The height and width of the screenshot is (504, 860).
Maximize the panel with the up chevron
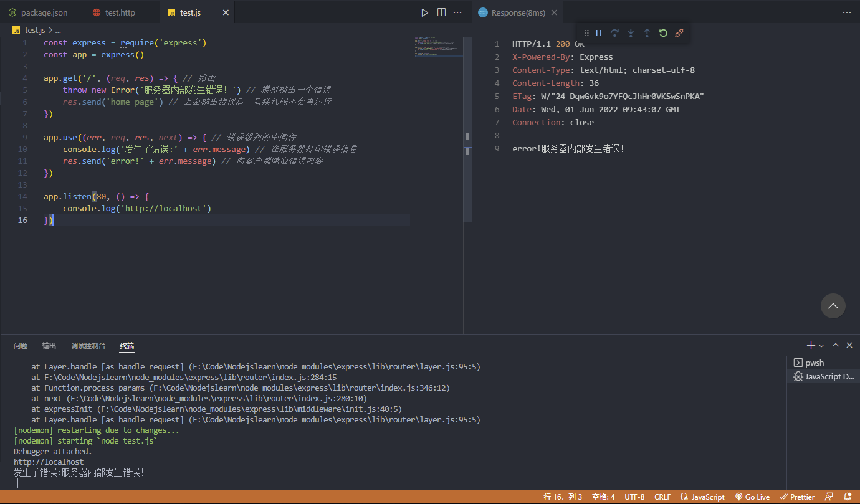click(836, 345)
